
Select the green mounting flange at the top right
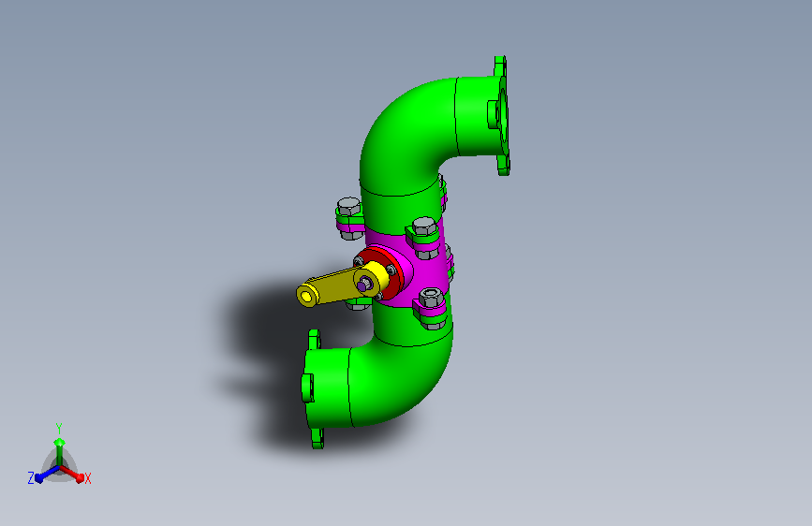(x=501, y=116)
